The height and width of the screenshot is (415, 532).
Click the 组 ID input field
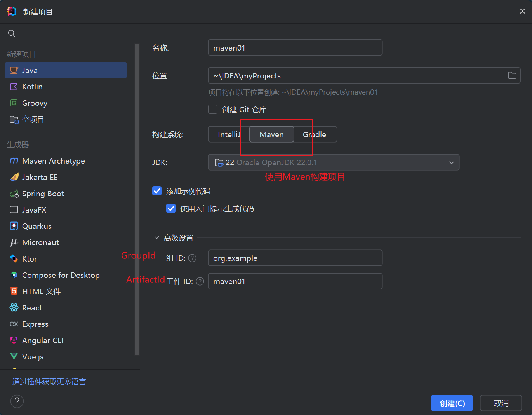295,258
